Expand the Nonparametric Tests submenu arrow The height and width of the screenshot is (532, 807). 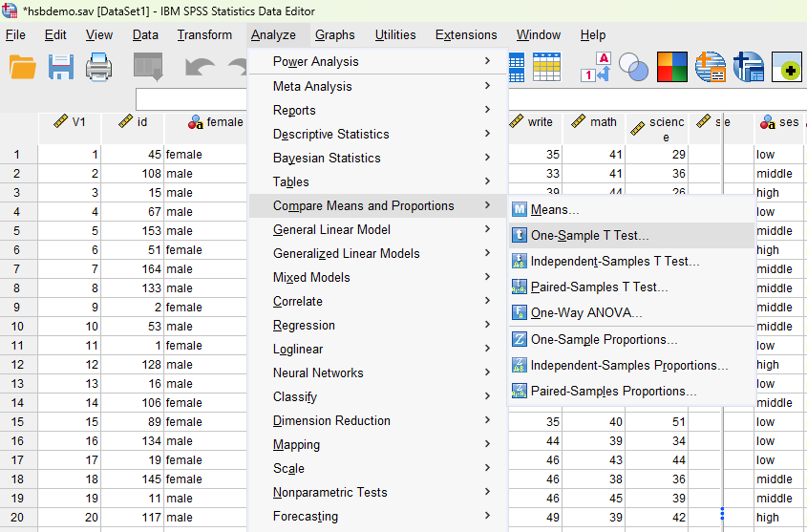click(487, 491)
